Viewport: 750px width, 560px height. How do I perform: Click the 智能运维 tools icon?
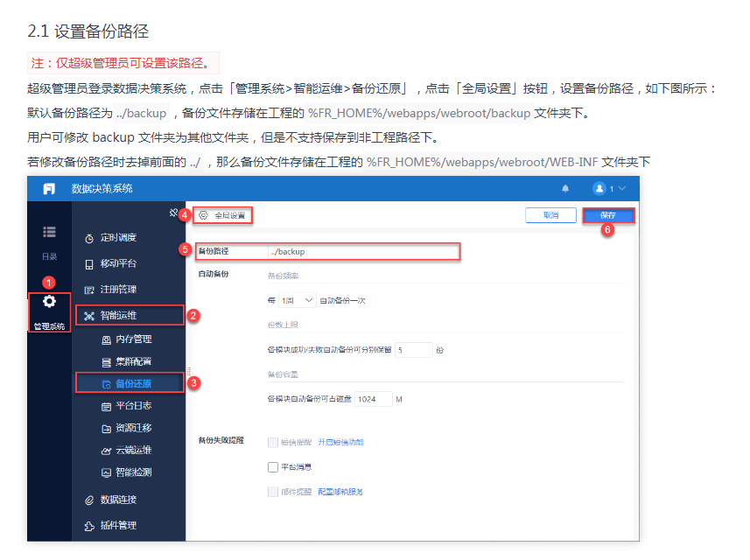click(x=89, y=316)
